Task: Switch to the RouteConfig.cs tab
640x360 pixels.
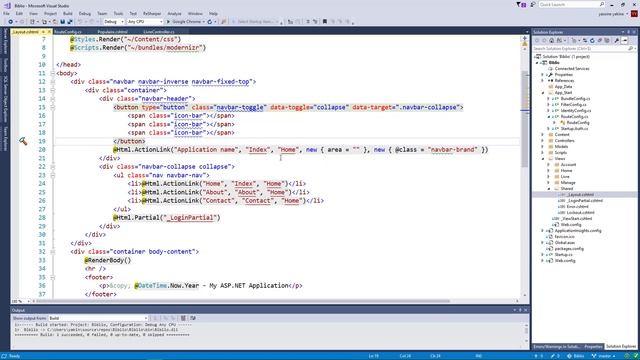Action: click(69, 32)
